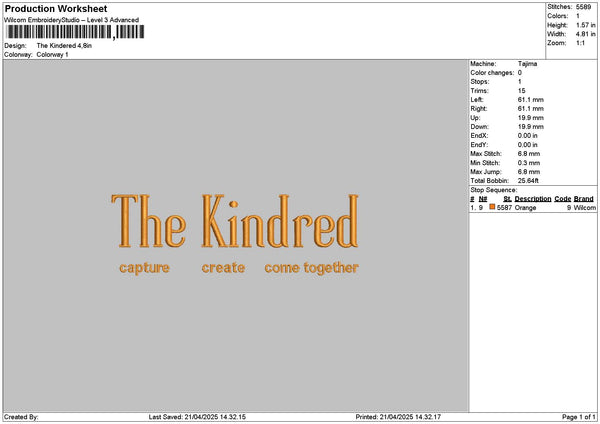This screenshot has height=424, width=600.
Task: Click 'Last Saved: 21/04/2025 14.32.15' text
Action: (197, 417)
